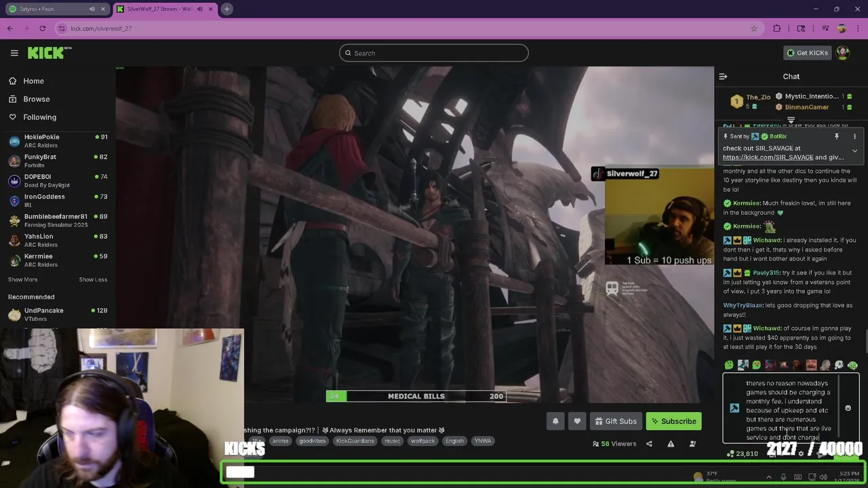Viewport: 868px width, 488px height.
Task: Click the notification bell button
Action: tap(555, 421)
